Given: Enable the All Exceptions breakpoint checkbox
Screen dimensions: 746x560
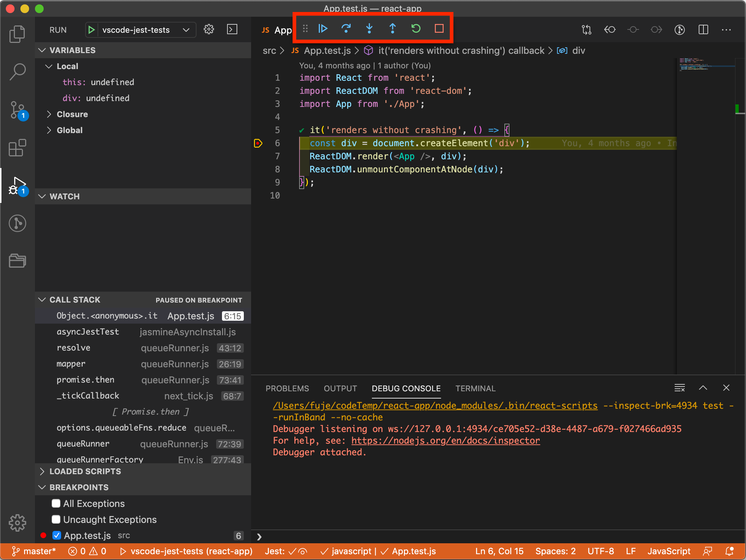Looking at the screenshot, I should [56, 503].
